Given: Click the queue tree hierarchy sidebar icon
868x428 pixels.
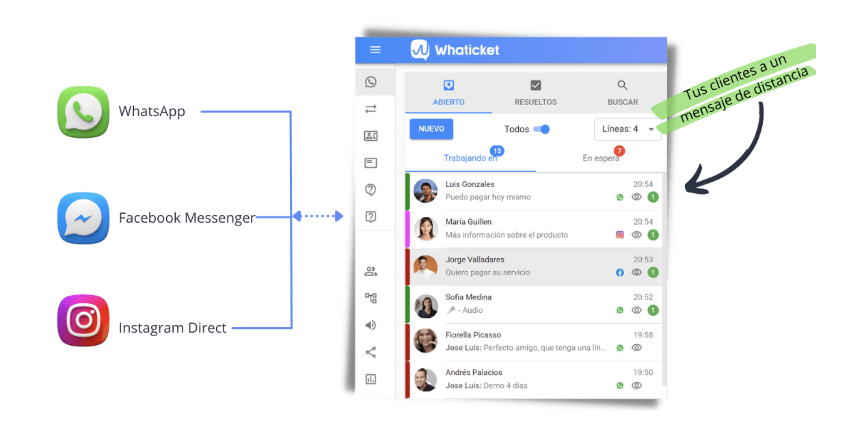Looking at the screenshot, I should 371,298.
